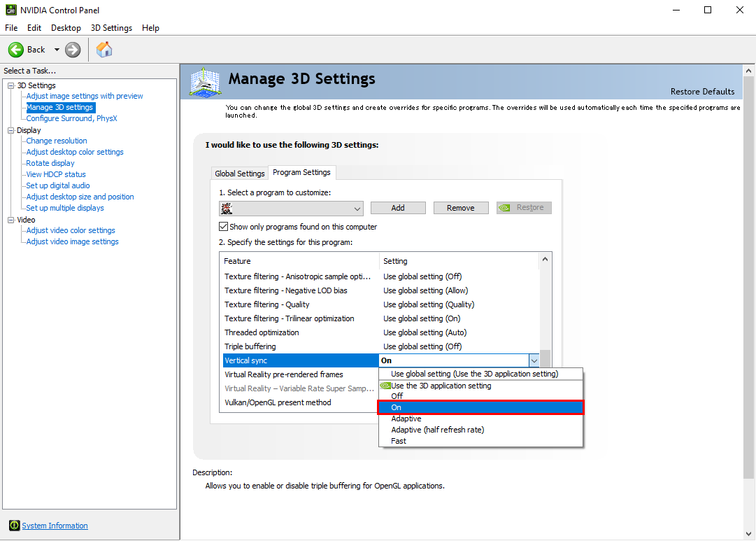Select Threaded optimization row

[x=380, y=332]
